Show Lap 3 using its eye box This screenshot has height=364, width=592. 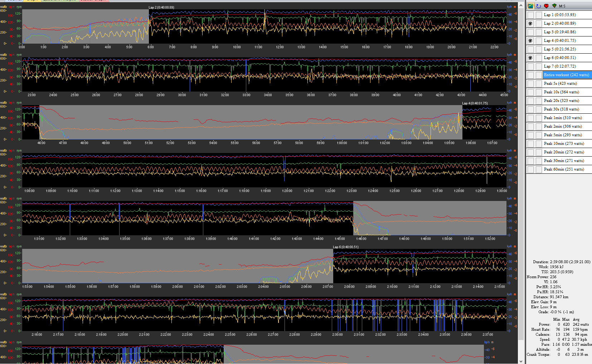(x=530, y=32)
